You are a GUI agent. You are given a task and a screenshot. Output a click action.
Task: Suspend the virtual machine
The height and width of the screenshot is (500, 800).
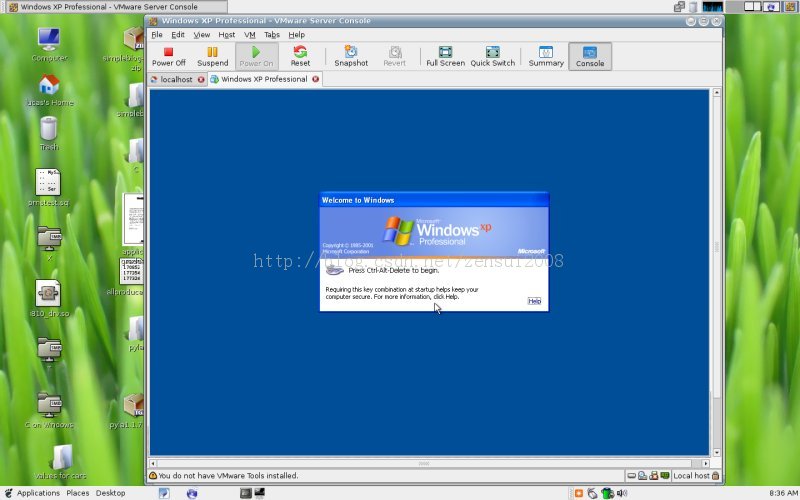212,56
